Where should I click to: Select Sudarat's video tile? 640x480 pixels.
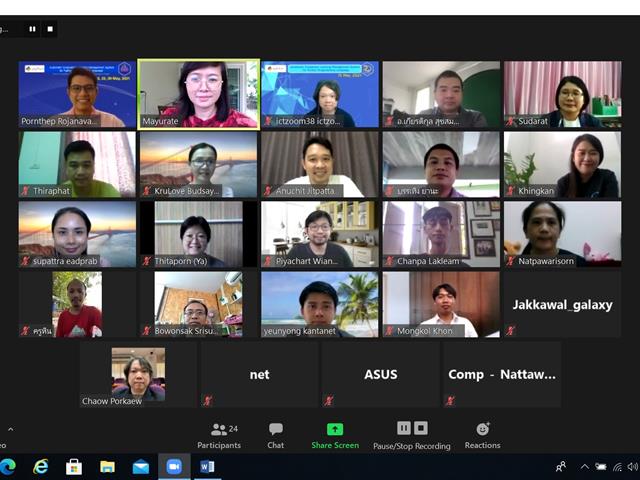click(x=562, y=94)
